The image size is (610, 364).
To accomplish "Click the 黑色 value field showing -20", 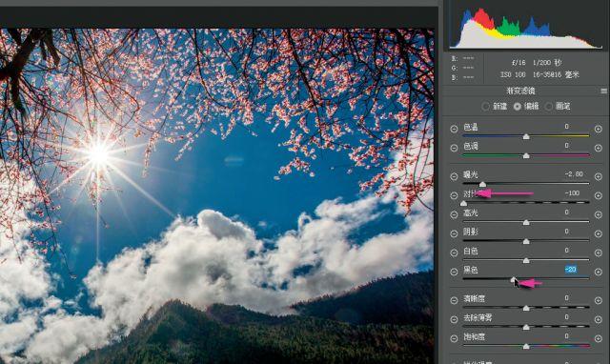I will 571,269.
